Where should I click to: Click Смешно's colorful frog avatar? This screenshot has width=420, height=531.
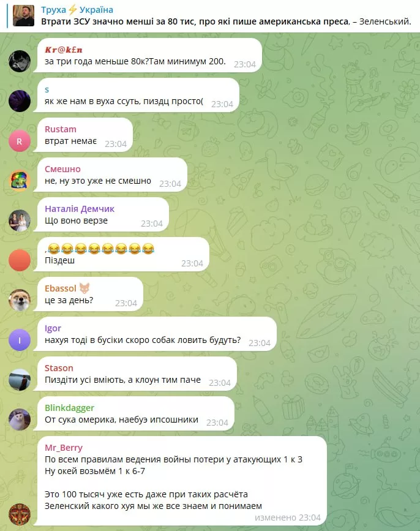click(x=20, y=181)
